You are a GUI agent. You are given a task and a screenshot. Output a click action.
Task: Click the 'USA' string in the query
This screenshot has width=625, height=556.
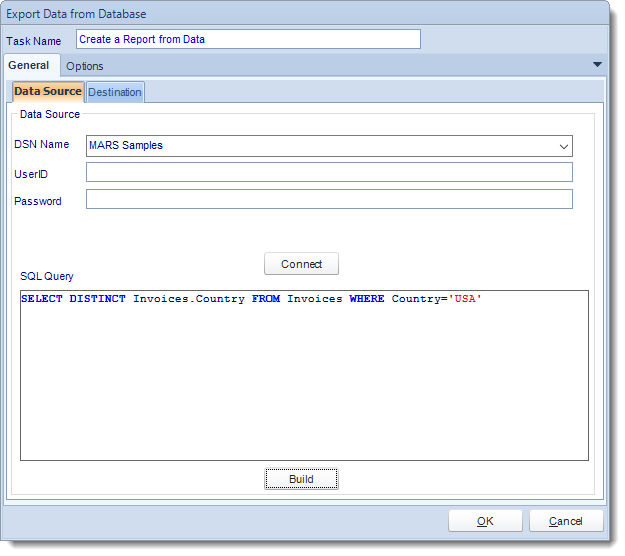(465, 299)
